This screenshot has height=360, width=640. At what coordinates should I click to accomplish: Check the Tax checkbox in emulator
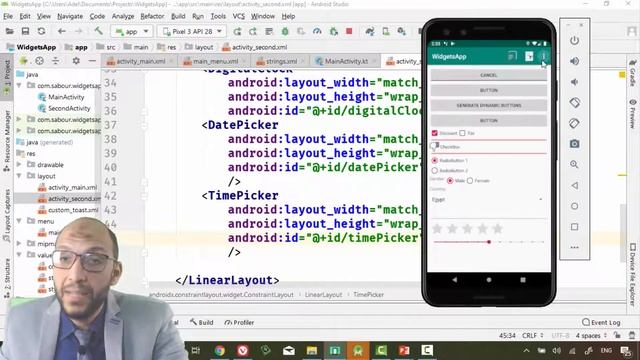click(x=462, y=133)
